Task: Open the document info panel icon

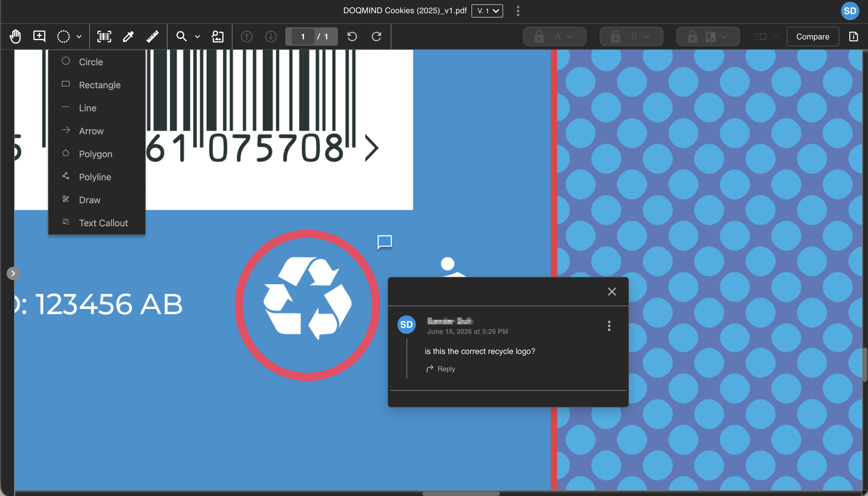Action: point(853,37)
